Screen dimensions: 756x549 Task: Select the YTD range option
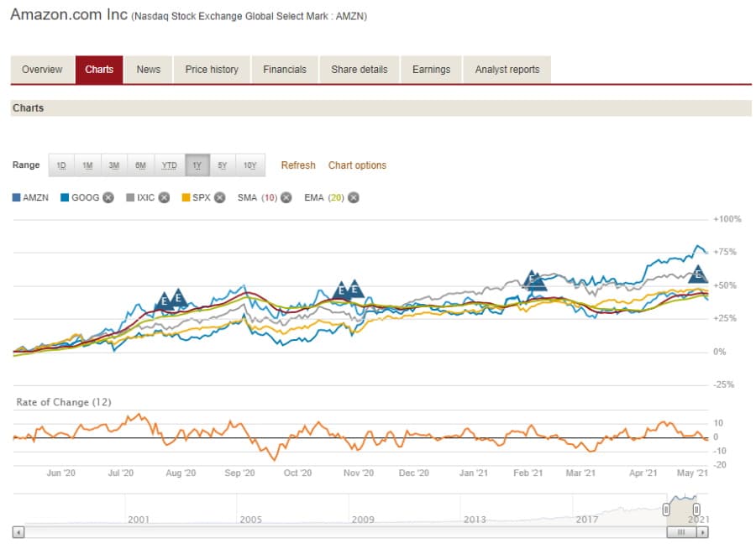click(x=168, y=165)
